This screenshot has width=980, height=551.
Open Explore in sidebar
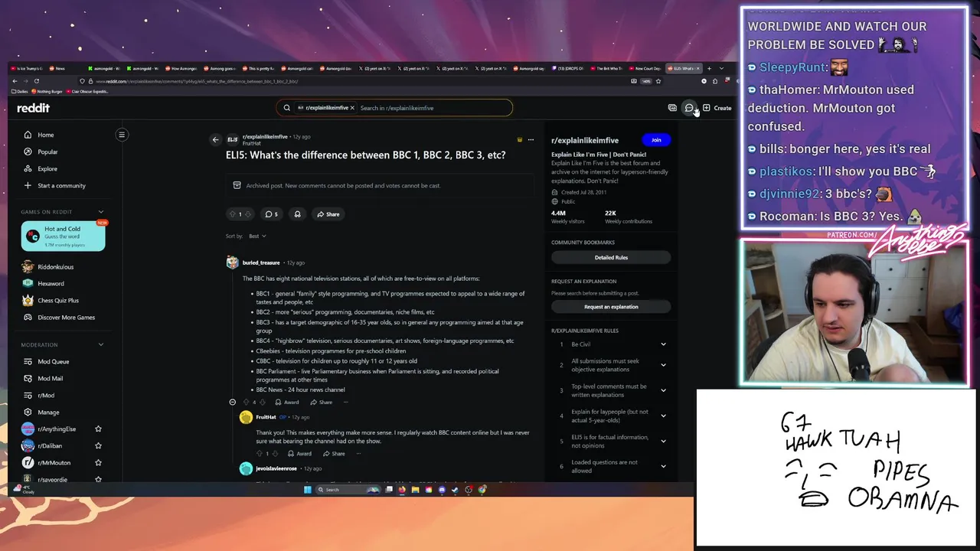[47, 168]
